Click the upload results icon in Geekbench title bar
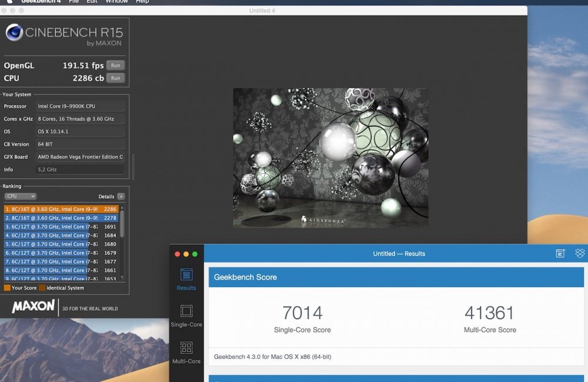 (x=560, y=254)
